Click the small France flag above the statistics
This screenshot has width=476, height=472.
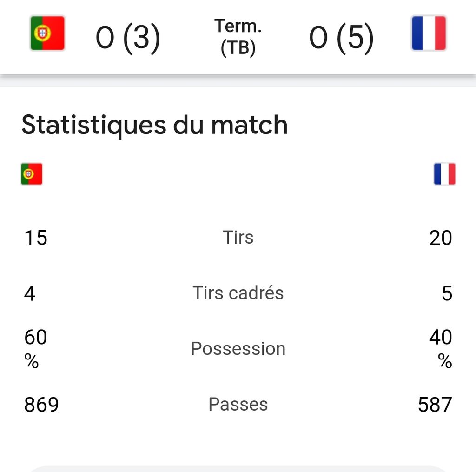tap(444, 174)
